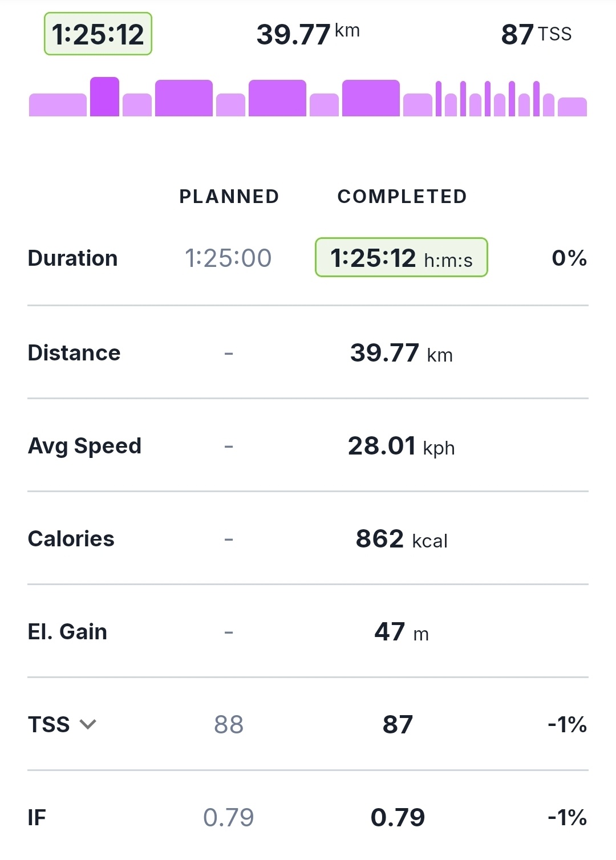Tap the planned TSS value 88
This screenshot has height=860, width=616.
[229, 724]
